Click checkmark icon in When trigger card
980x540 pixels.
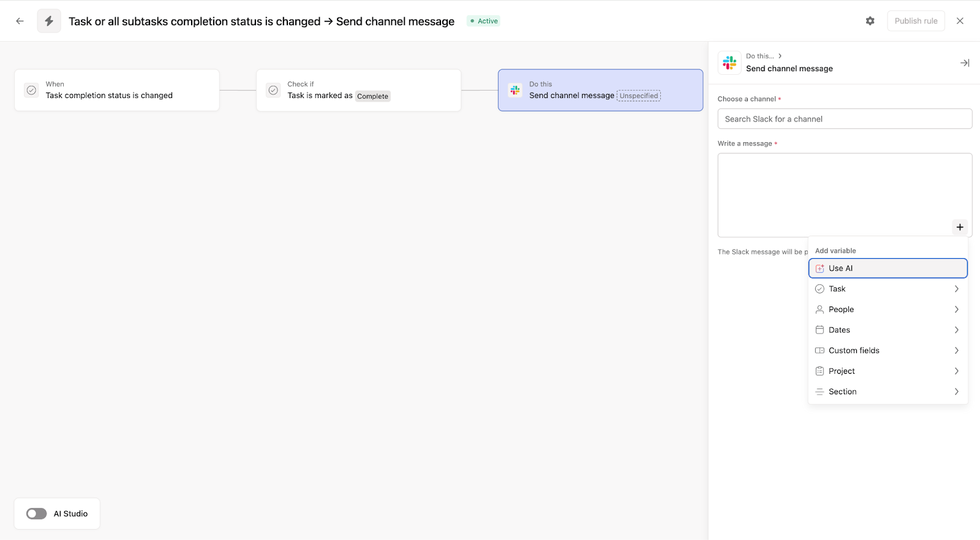[x=31, y=90]
